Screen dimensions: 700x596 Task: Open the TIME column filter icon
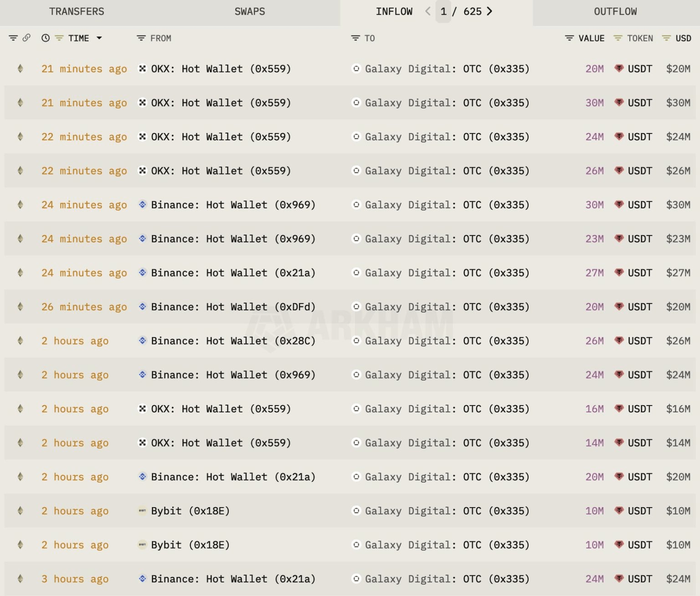(59, 38)
